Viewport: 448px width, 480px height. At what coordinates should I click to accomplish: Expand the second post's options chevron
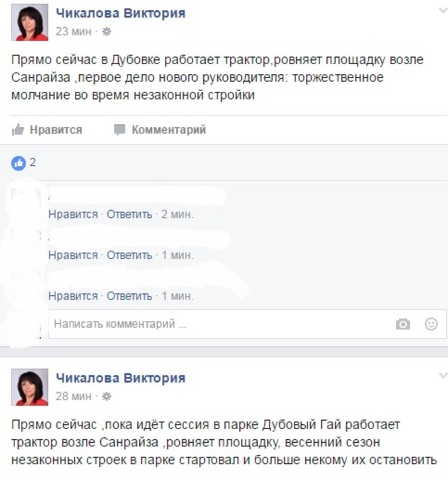[x=443, y=376]
